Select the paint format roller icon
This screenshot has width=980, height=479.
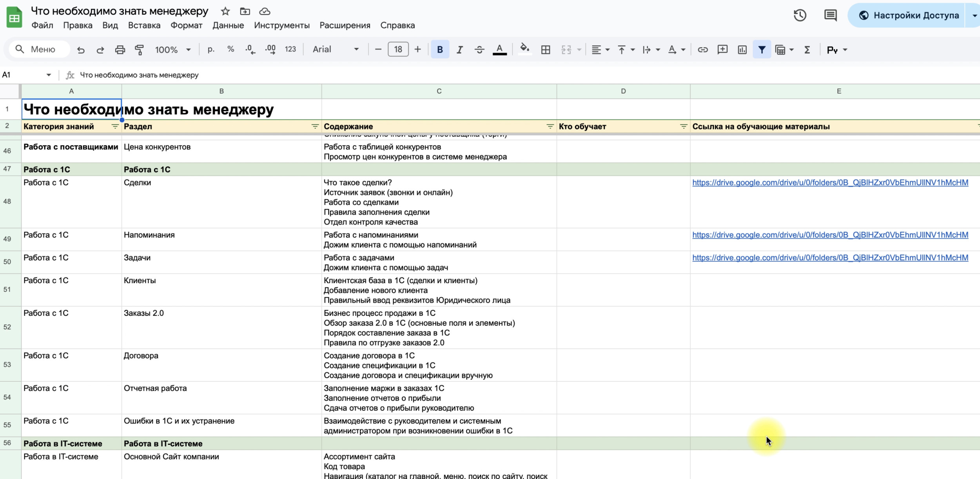click(139, 50)
